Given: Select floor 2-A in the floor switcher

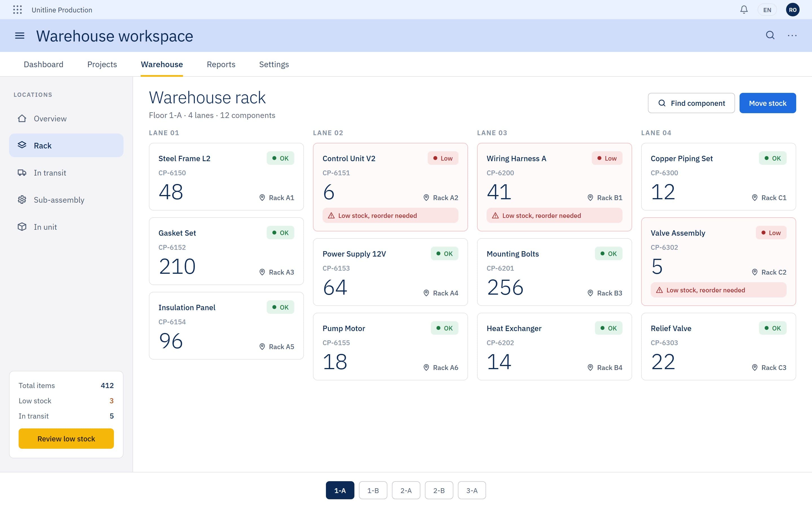Looking at the screenshot, I should pyautogui.click(x=406, y=490).
